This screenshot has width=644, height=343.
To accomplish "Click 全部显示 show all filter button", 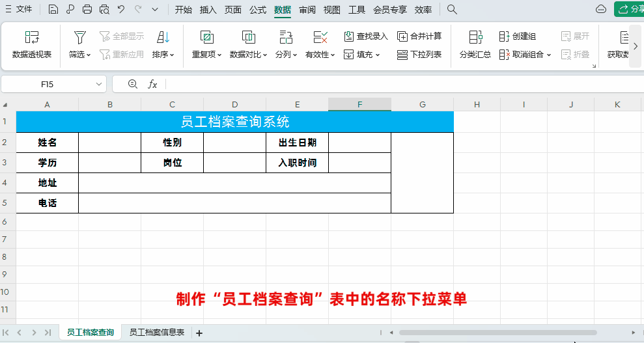I will [x=122, y=36].
